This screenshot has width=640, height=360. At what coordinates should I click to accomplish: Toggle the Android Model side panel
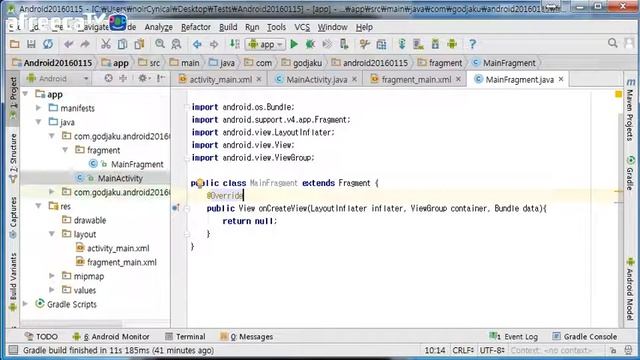click(630, 289)
